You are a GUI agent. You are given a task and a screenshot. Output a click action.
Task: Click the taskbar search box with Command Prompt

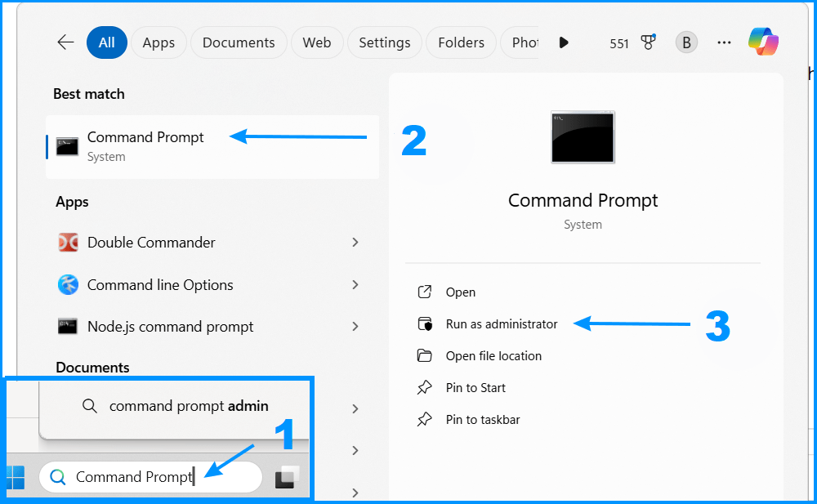(x=150, y=477)
